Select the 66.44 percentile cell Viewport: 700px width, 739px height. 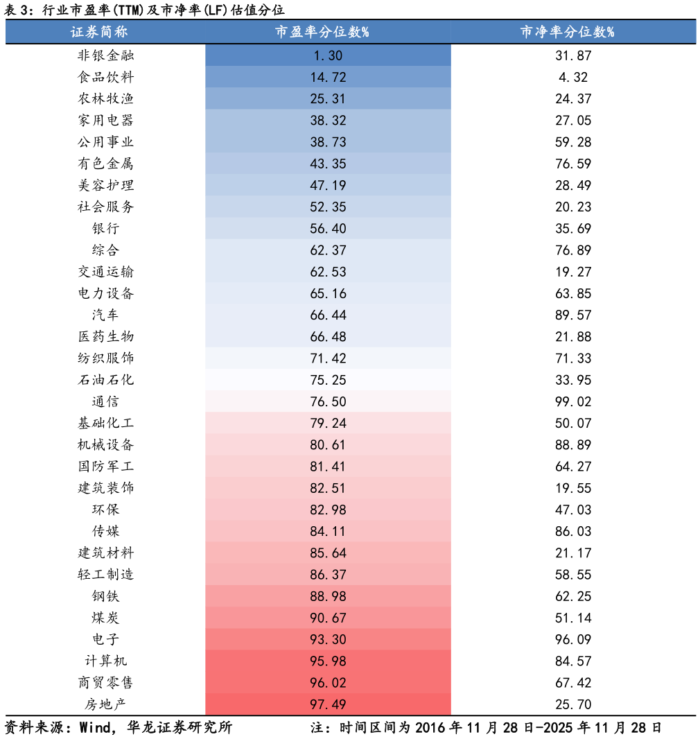[x=328, y=315]
